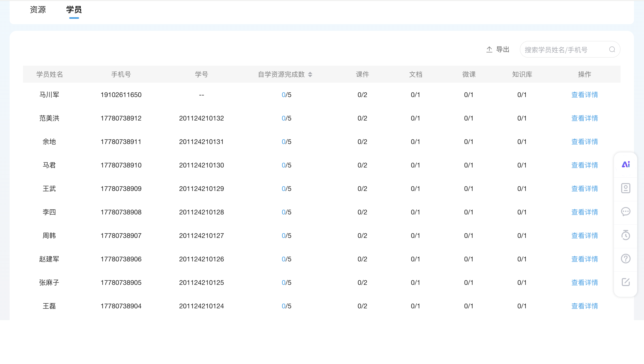Click the 微课 column header

point(469,74)
